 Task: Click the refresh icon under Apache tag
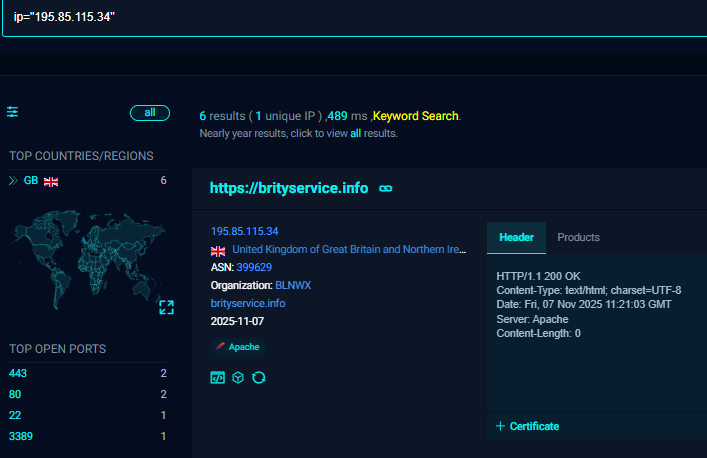(259, 377)
